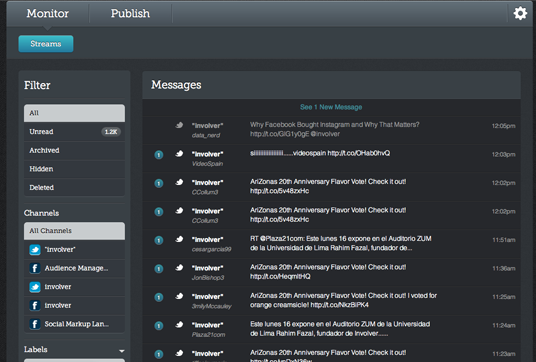Click Twitter icon of the unquoted involver channel

(x=35, y=287)
